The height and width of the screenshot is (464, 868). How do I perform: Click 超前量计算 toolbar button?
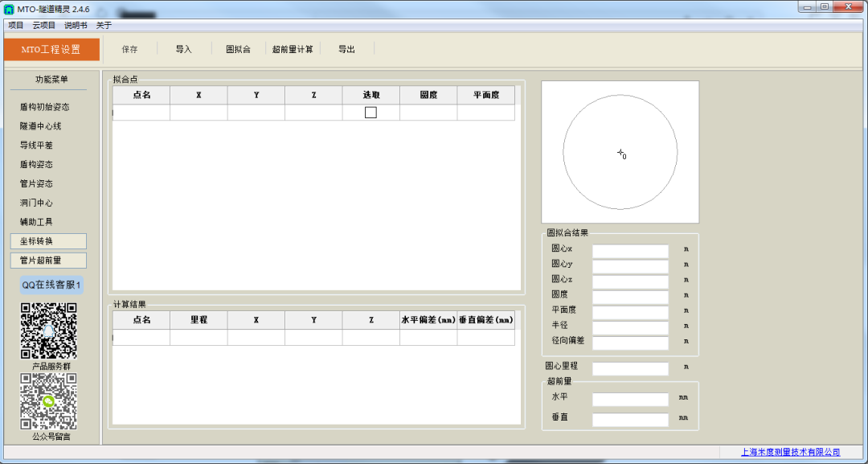[x=293, y=49]
